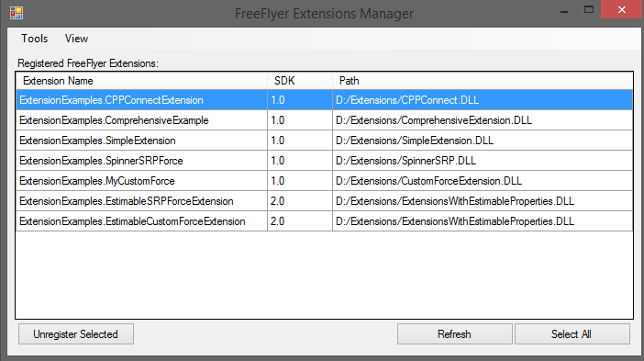Open the View menu
The width and height of the screenshot is (644, 361).
(76, 39)
